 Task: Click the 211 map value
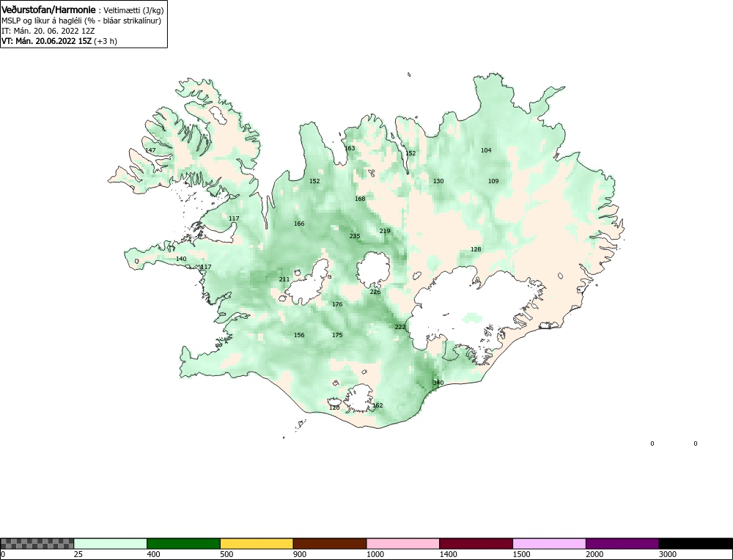point(284,279)
